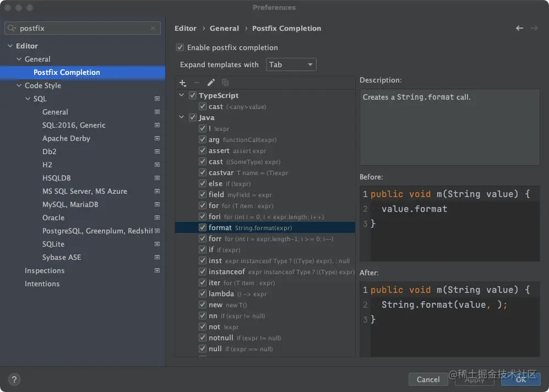Navigate back with the left arrow
Screen dimensions: 549x392
(519, 28)
